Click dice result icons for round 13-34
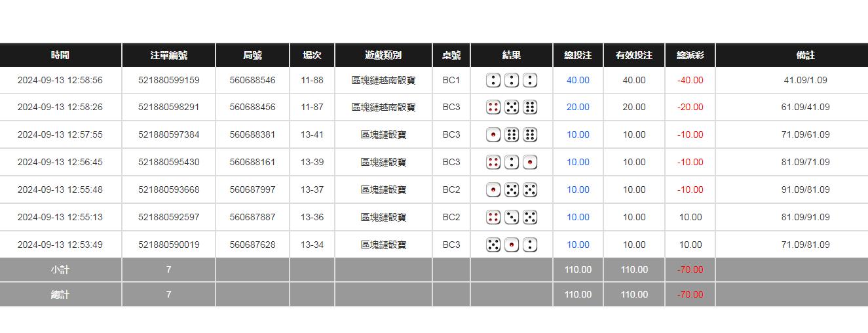Screen dimensions: 868x333 tap(512, 245)
